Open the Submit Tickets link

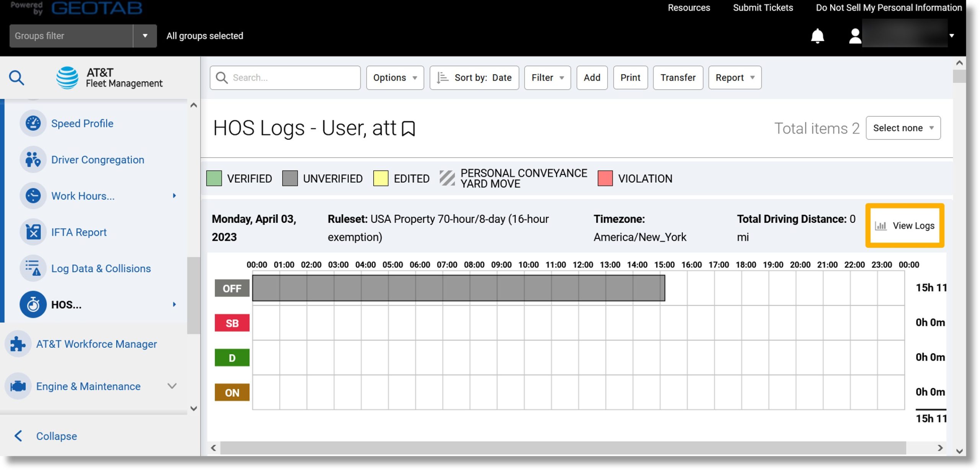[763, 8]
